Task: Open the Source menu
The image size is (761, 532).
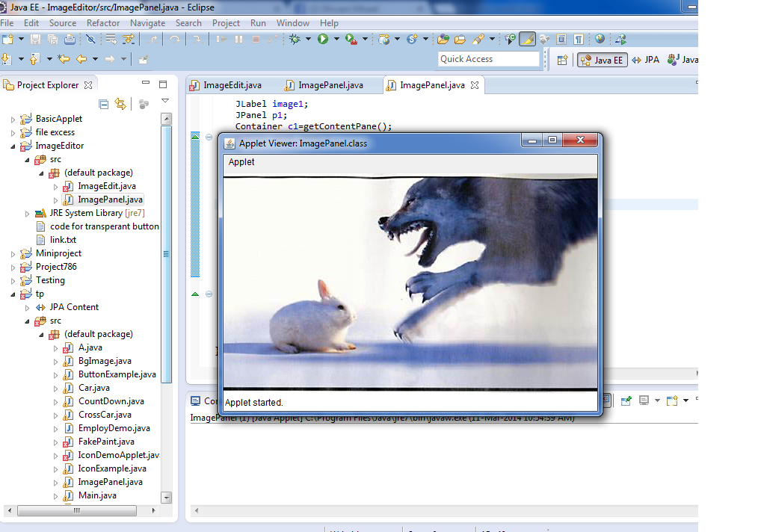Action: coord(63,23)
